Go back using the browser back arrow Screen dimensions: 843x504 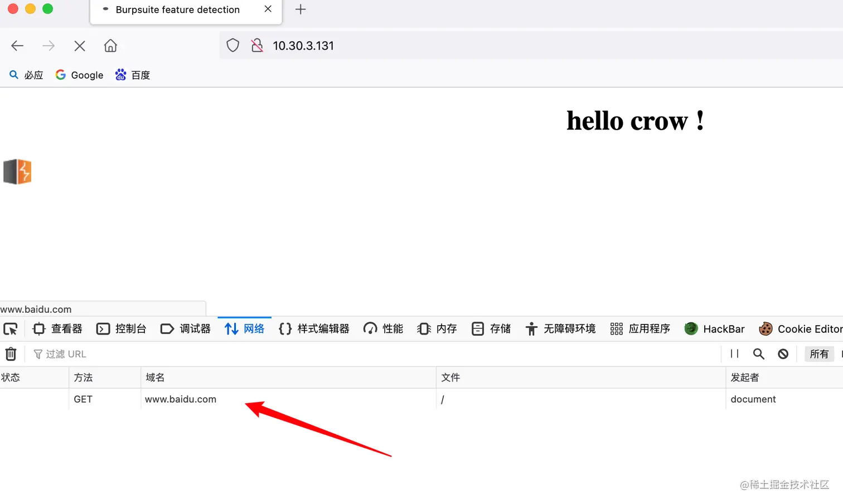coord(17,46)
